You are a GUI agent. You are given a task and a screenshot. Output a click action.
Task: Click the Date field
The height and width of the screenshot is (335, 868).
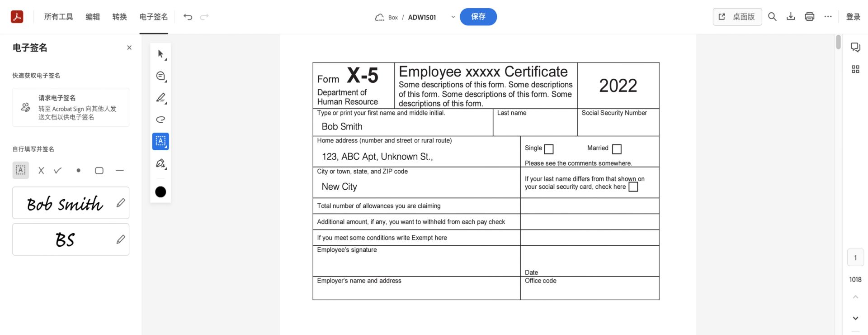[x=590, y=261]
